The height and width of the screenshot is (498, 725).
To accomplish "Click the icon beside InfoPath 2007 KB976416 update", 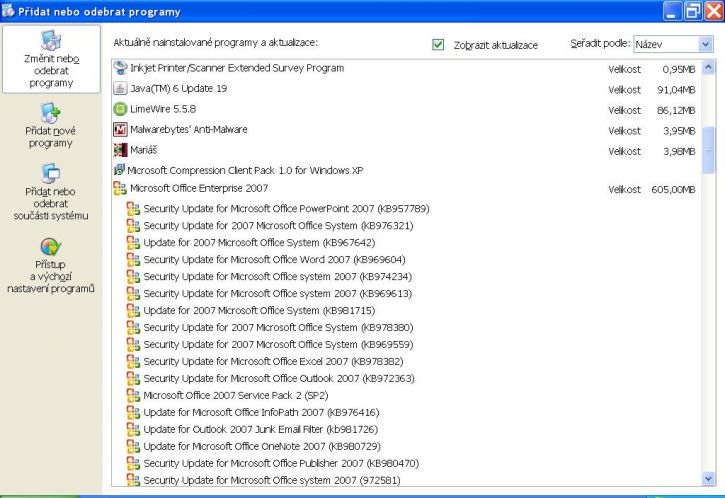I will click(133, 412).
